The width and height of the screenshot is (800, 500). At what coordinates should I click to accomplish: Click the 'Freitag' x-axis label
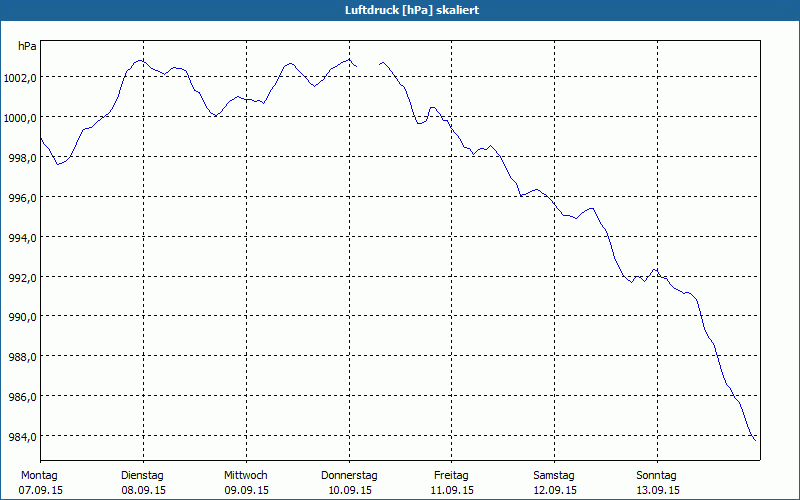click(x=451, y=476)
